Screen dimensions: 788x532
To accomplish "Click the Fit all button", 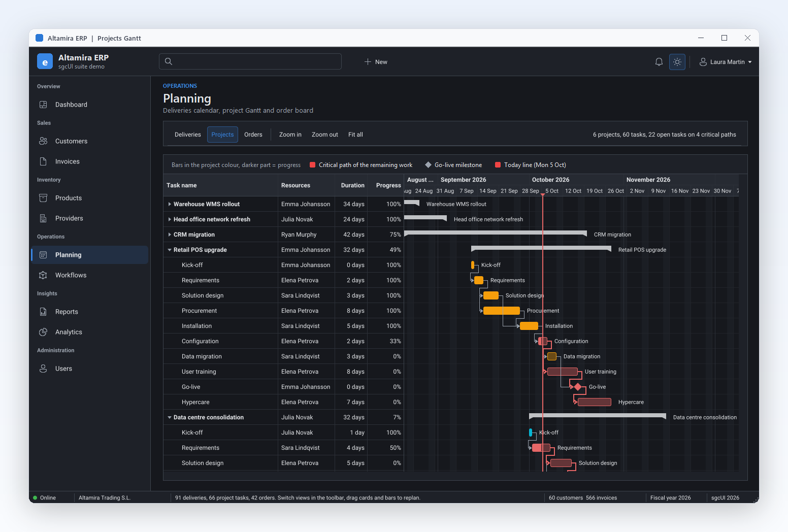I will (355, 135).
